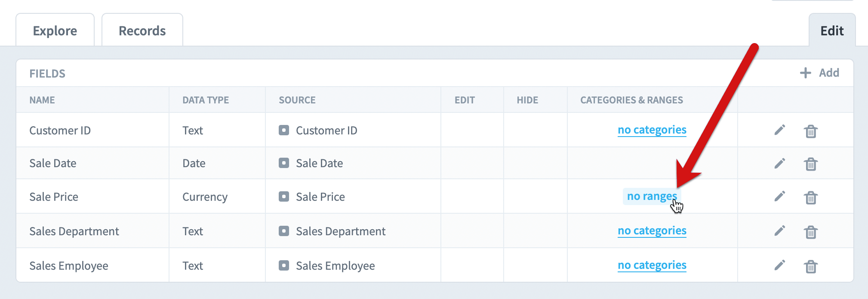Remove the Sale Price field with trash icon

click(x=811, y=198)
